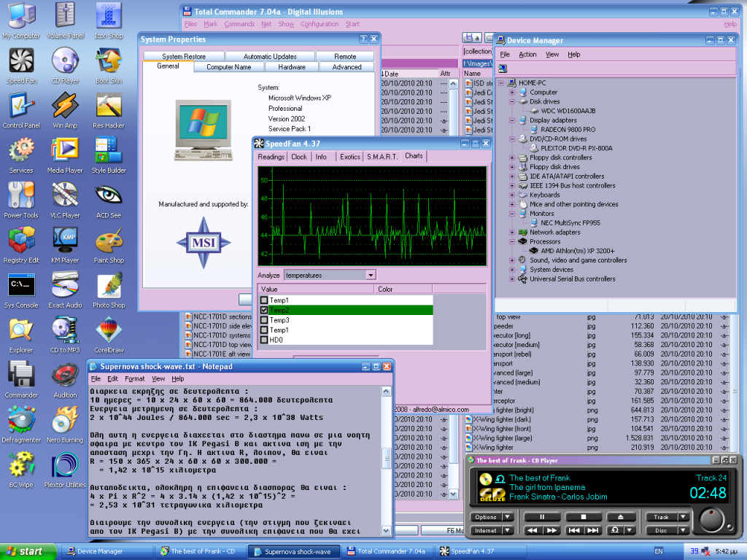Open BC Wipe desktop icon
The width and height of the screenshot is (747, 560).
[21, 470]
